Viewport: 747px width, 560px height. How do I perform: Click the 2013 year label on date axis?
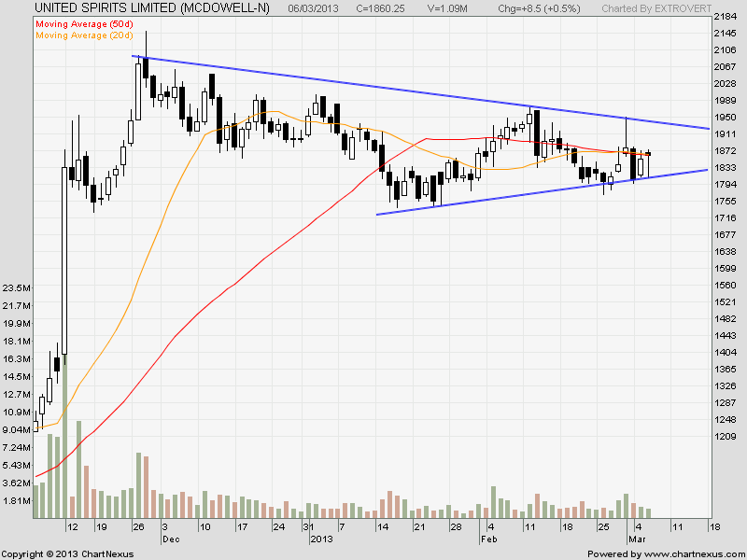(321, 539)
